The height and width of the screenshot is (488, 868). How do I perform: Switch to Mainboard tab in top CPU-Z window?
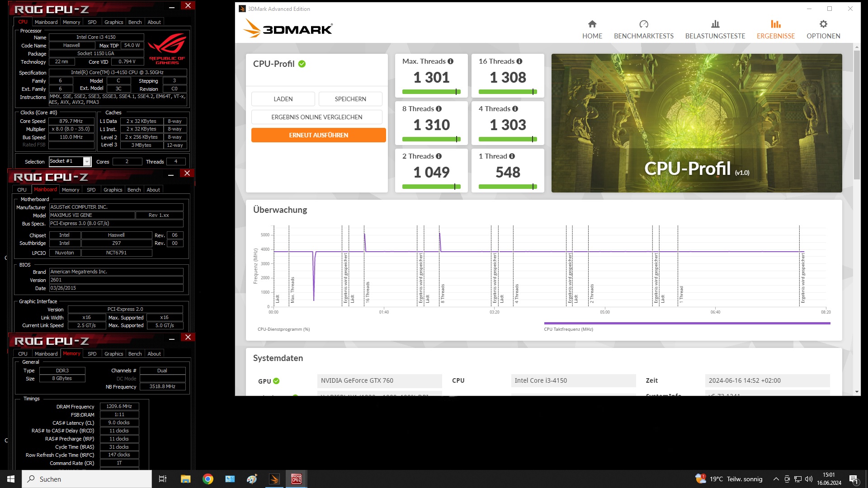[46, 22]
